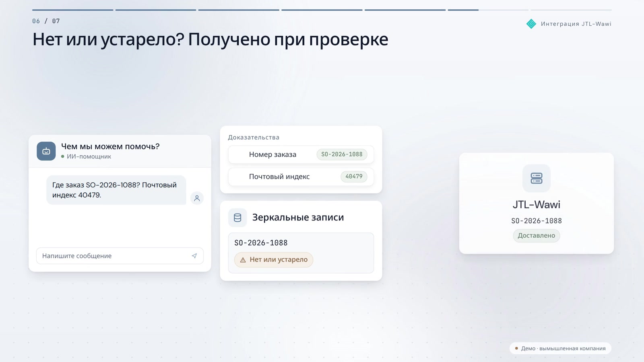Click the 'Доказательства' heading
Image resolution: width=644 pixels, height=362 pixels.
254,138
